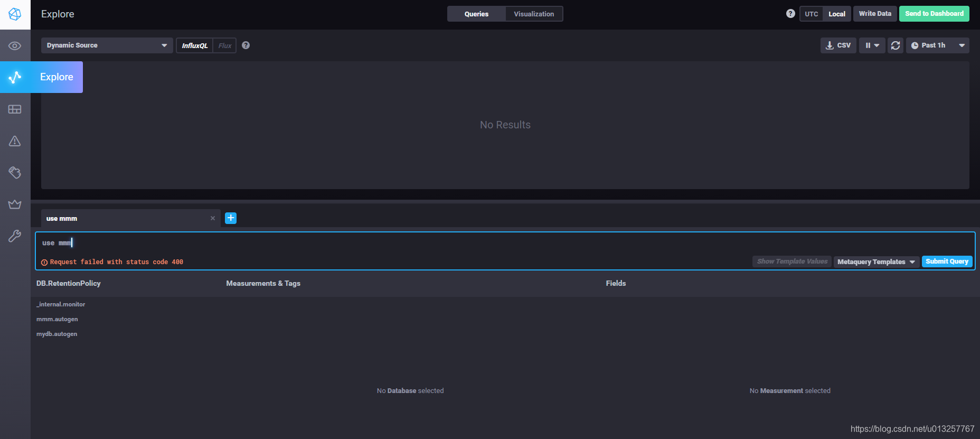This screenshot has width=980, height=439.
Task: Switch timezone to UTC
Action: point(812,14)
